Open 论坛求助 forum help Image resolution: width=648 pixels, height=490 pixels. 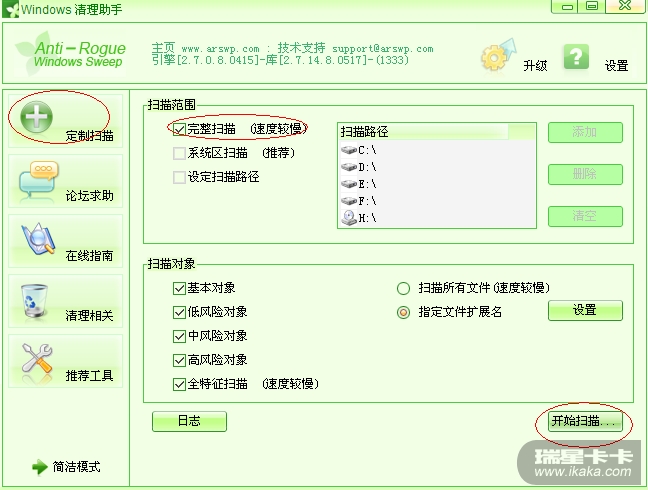tap(65, 181)
